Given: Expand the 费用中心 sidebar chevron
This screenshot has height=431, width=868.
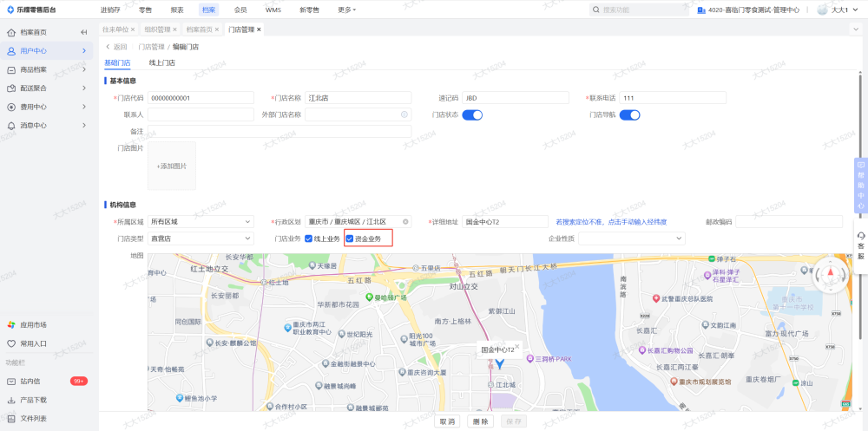Looking at the screenshot, I should click(83, 107).
